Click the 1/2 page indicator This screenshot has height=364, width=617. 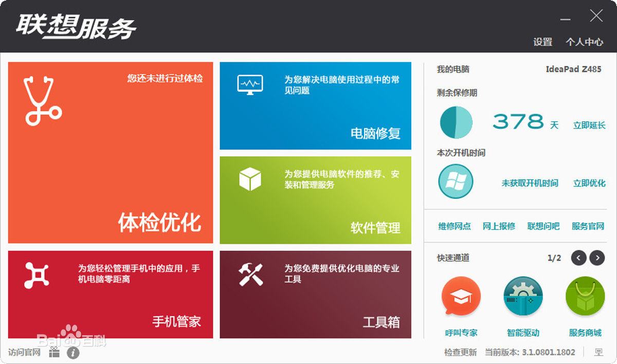554,258
